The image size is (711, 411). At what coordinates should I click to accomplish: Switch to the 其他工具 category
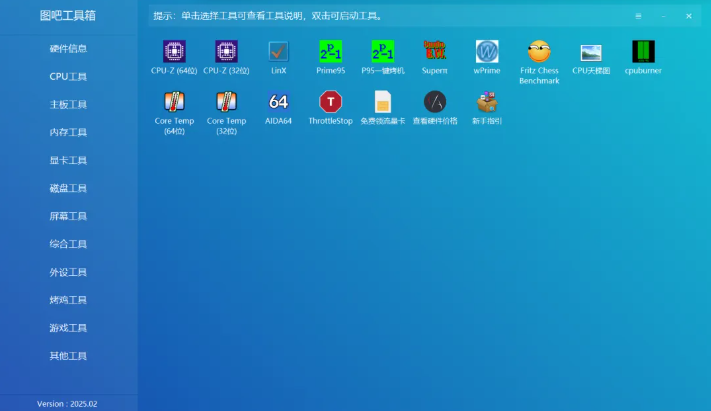(x=68, y=356)
